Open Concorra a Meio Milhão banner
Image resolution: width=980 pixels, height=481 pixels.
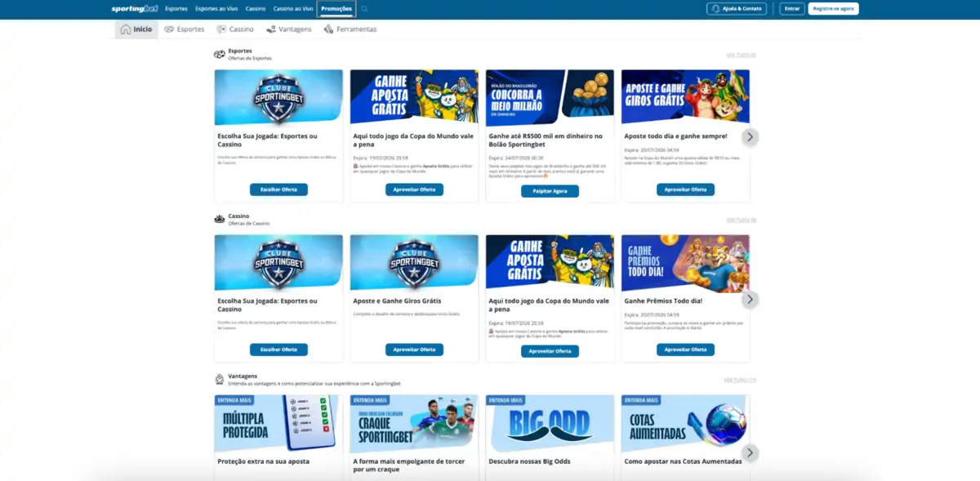[550, 96]
